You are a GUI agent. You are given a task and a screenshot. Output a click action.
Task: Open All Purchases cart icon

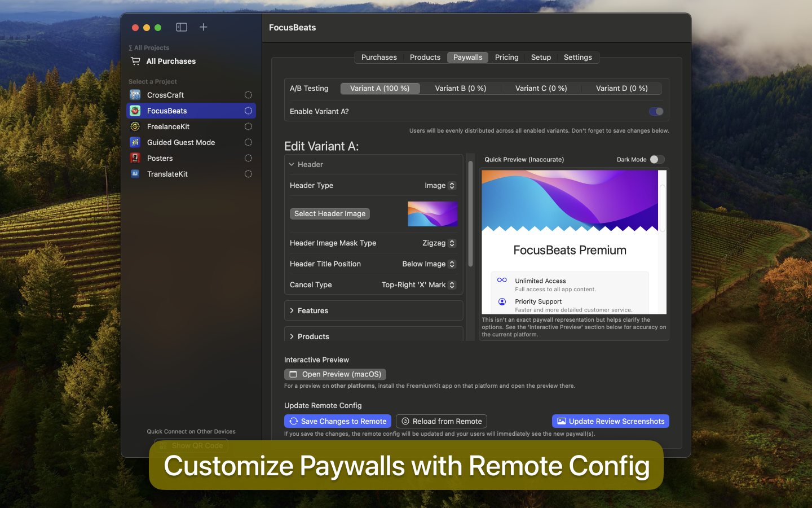click(135, 61)
